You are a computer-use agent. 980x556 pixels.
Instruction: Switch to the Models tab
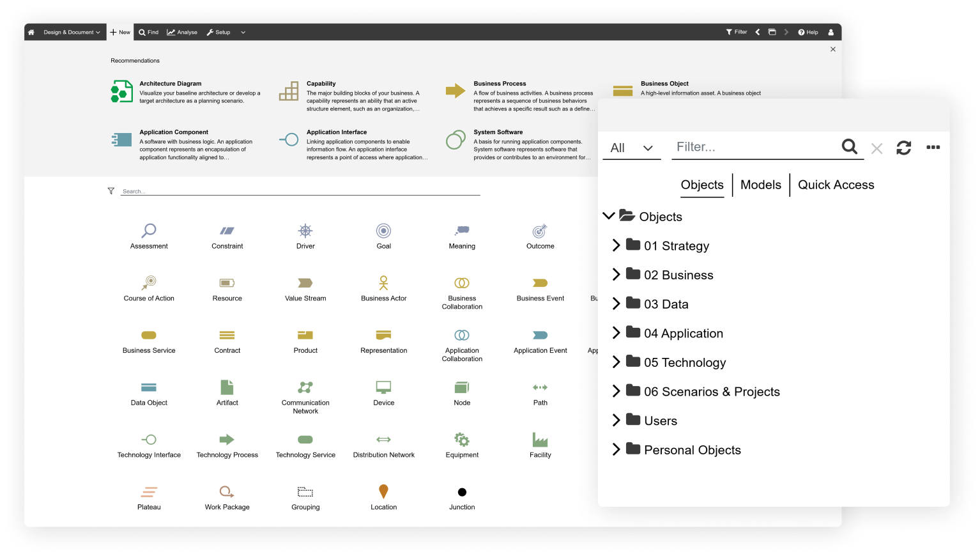click(x=760, y=185)
